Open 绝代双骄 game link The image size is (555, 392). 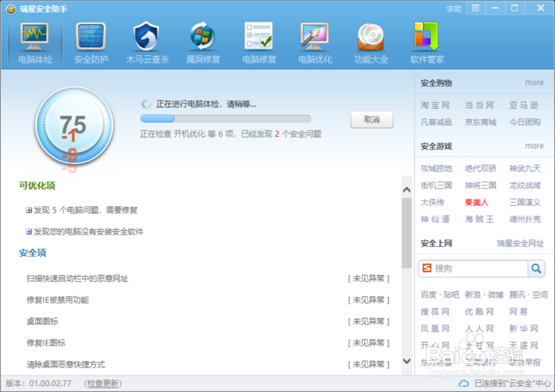480,168
